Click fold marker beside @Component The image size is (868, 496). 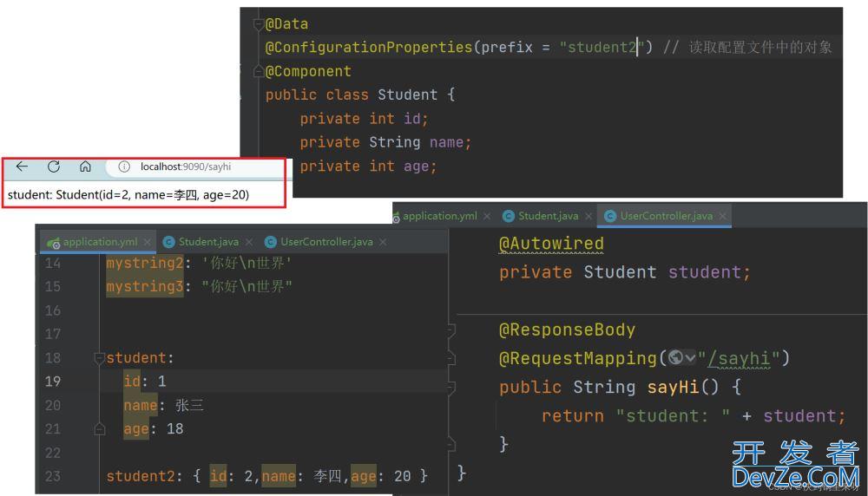(258, 71)
